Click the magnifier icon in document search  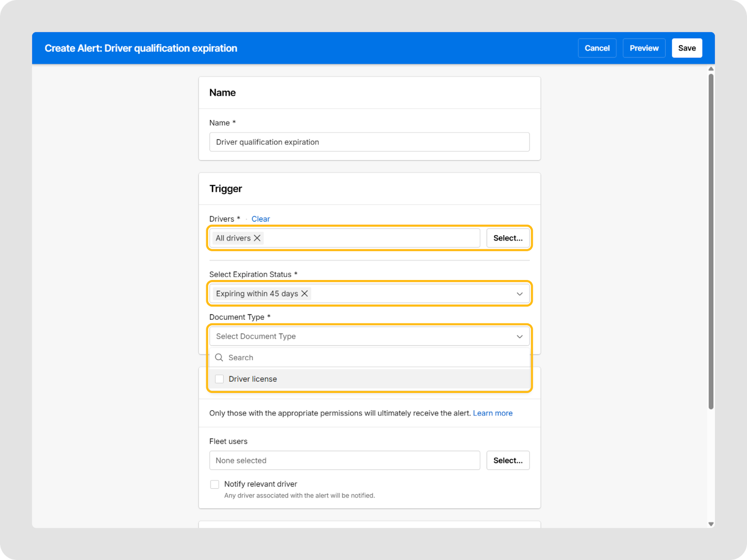219,357
